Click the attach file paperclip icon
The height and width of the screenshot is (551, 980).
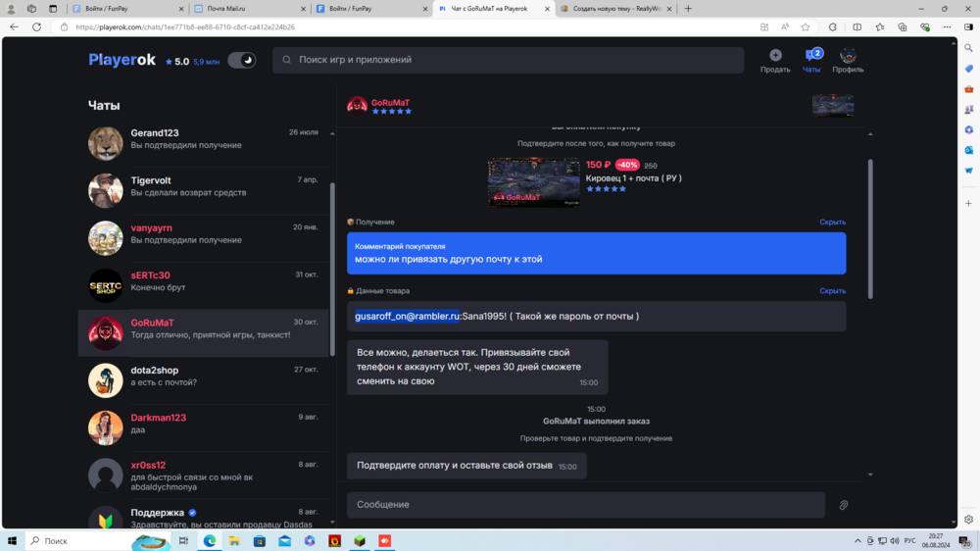(x=843, y=505)
